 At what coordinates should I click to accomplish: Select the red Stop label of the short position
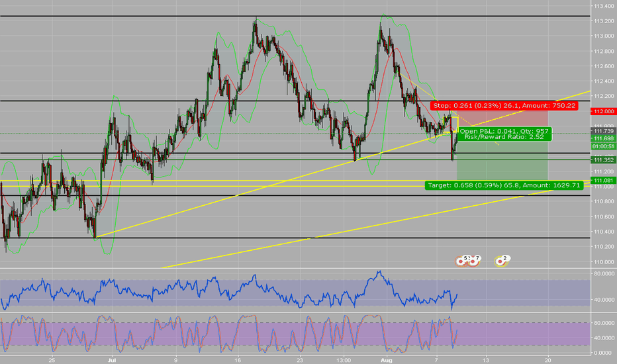pyautogui.click(x=504, y=106)
